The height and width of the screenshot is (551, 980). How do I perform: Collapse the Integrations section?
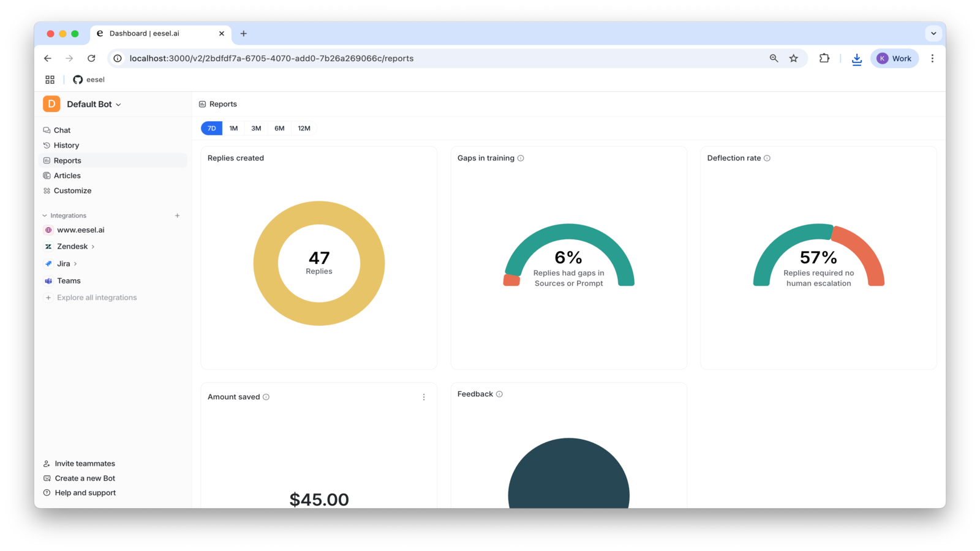pos(43,215)
